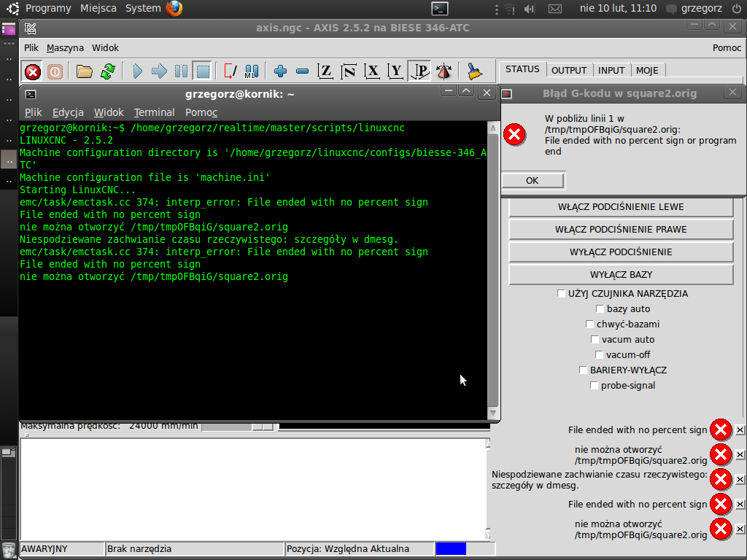This screenshot has height=560, width=747.
Task: Enable the 'vacum auto' checkbox
Action: [595, 339]
